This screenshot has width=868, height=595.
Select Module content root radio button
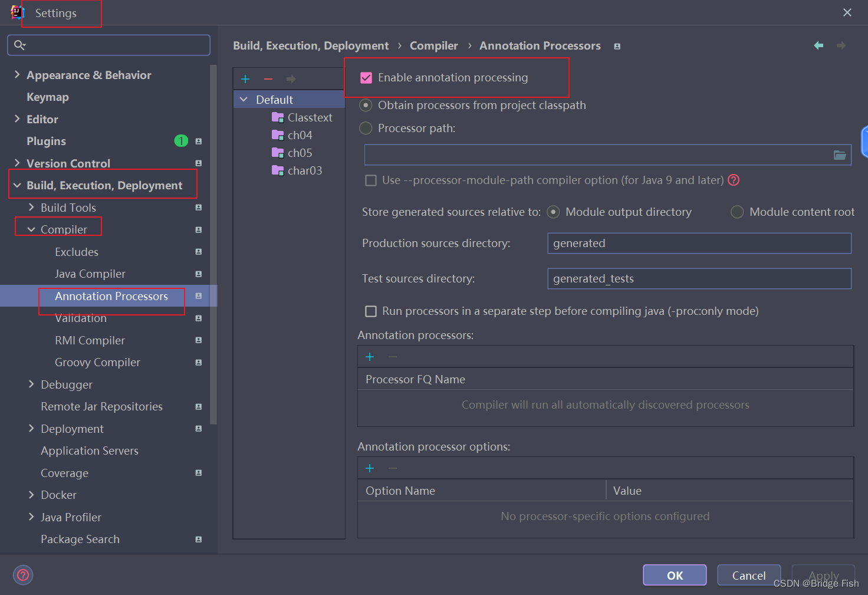[737, 212]
